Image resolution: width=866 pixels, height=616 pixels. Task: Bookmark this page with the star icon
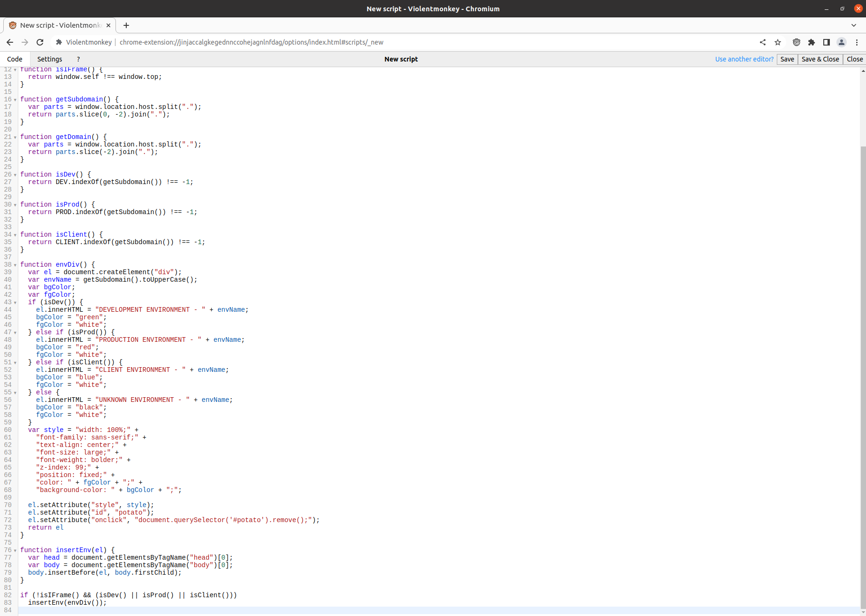point(778,42)
